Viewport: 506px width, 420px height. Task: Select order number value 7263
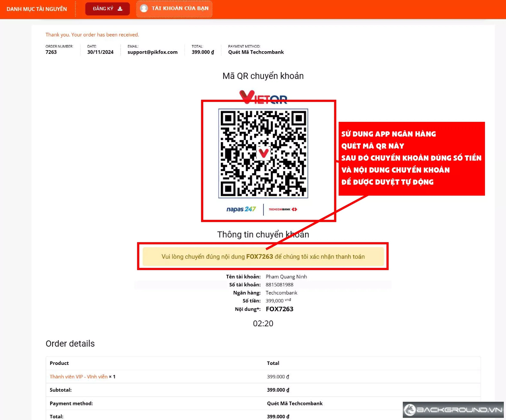pyautogui.click(x=51, y=52)
